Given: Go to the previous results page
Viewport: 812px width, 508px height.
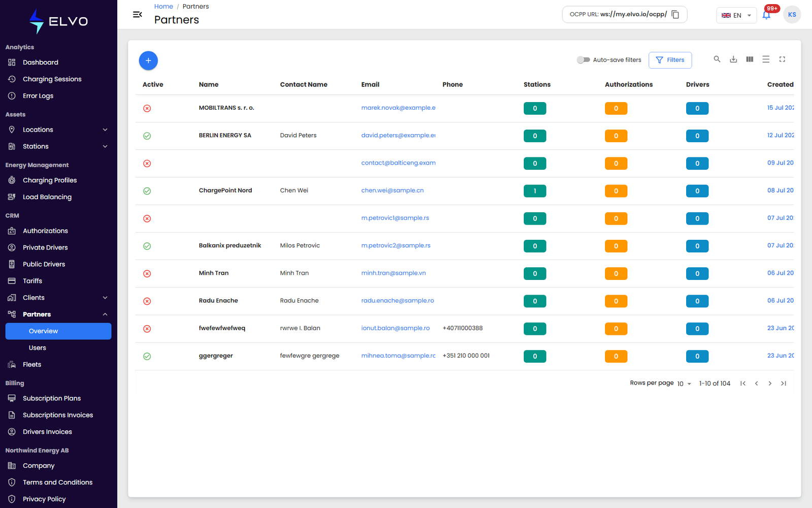Looking at the screenshot, I should pos(757,384).
